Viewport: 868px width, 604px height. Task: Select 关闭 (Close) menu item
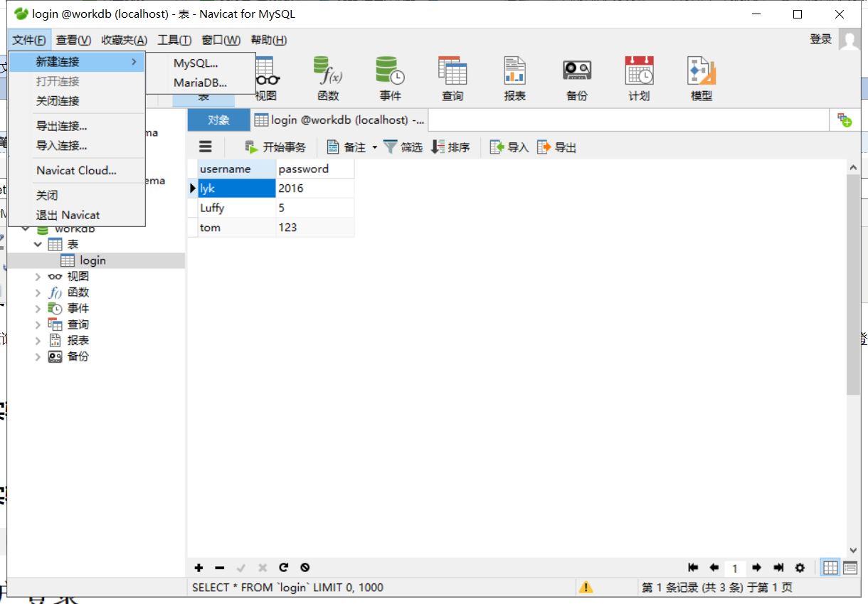click(77, 195)
